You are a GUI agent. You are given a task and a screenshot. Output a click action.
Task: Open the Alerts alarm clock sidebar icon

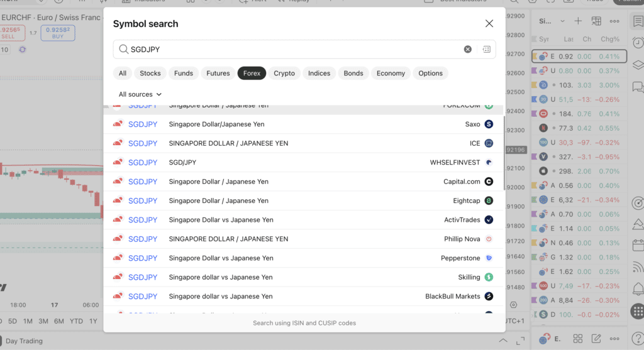pos(638,43)
